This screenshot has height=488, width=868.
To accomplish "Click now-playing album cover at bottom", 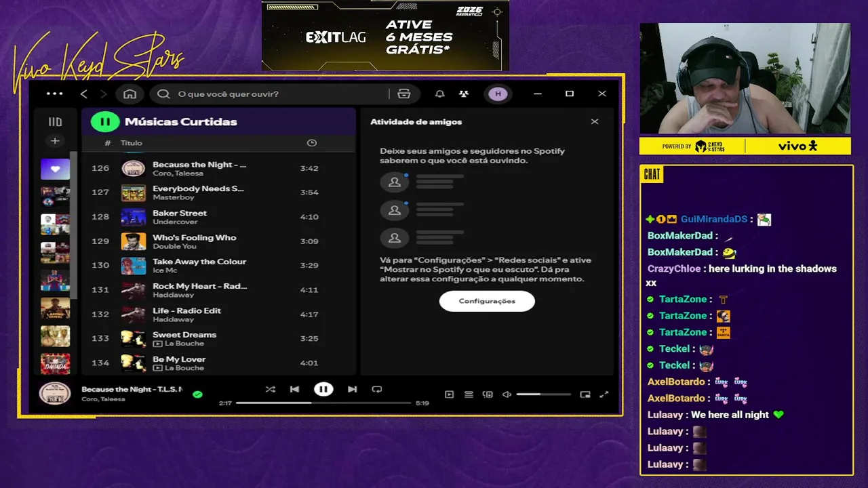I will (55, 393).
